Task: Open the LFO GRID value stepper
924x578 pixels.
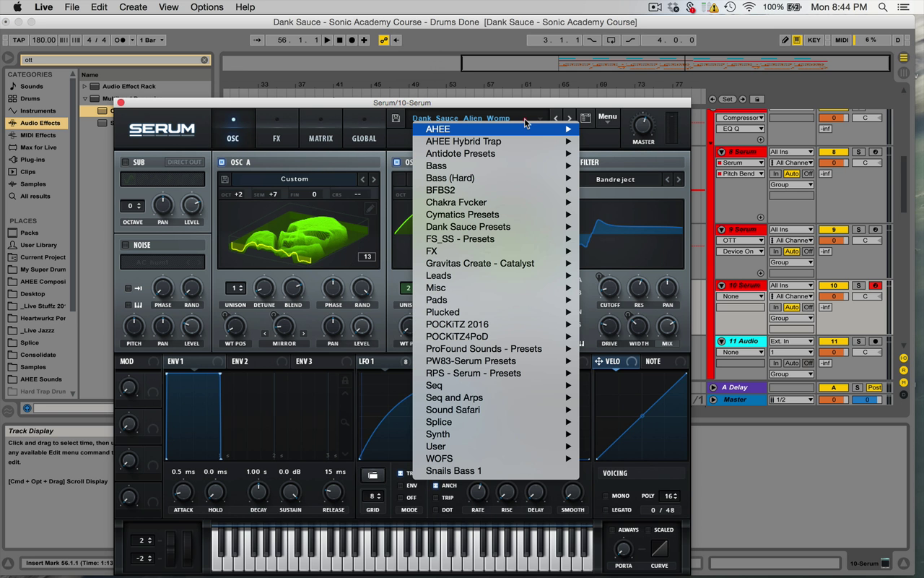Action: [372, 496]
